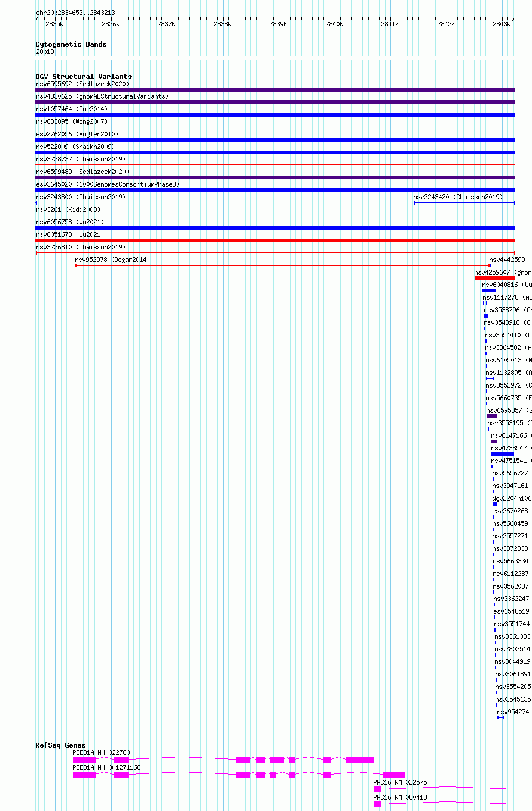The width and height of the screenshot is (532, 811).
Task: Open the DGV Structural Variants track title
Action: [84, 77]
